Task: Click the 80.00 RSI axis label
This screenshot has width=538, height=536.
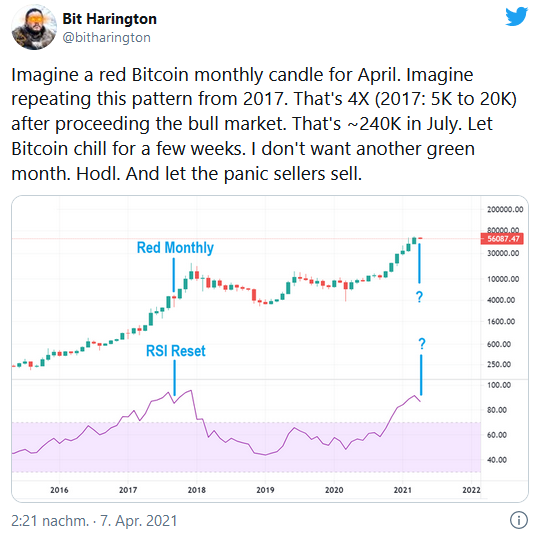Action: click(496, 410)
